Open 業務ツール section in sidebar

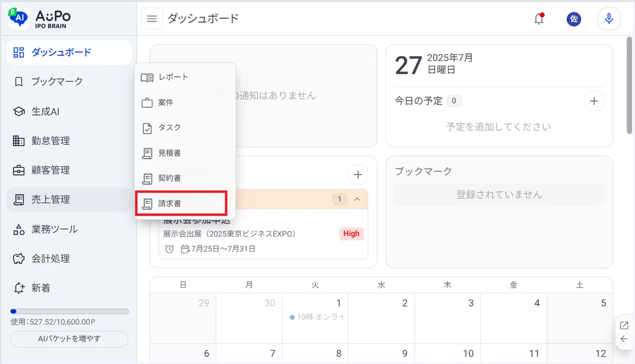click(69, 229)
